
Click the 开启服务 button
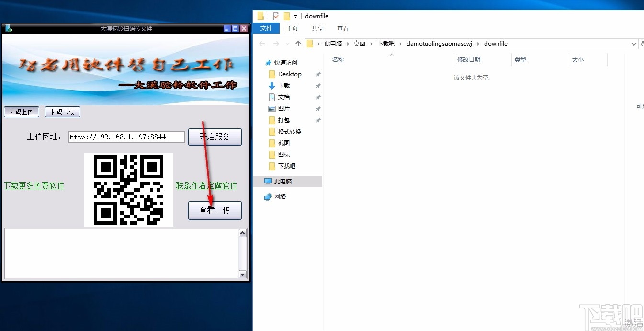click(x=215, y=137)
